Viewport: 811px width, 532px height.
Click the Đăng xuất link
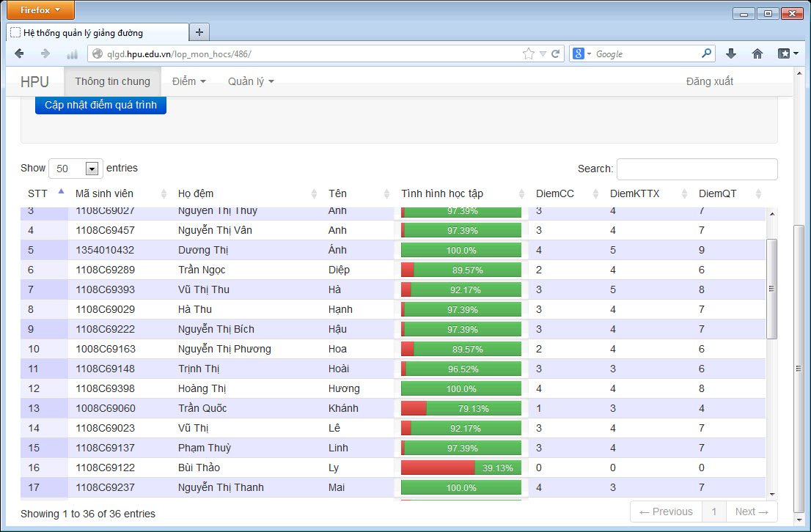coord(709,81)
